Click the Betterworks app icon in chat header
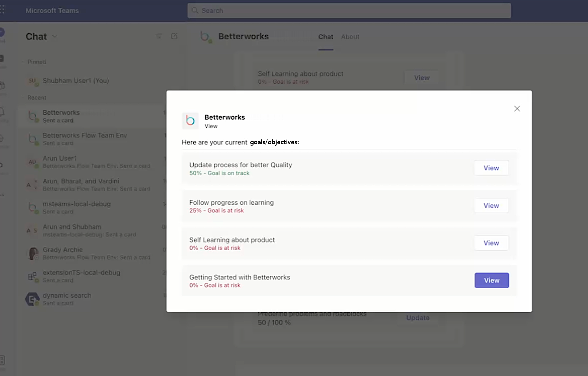 click(x=205, y=37)
